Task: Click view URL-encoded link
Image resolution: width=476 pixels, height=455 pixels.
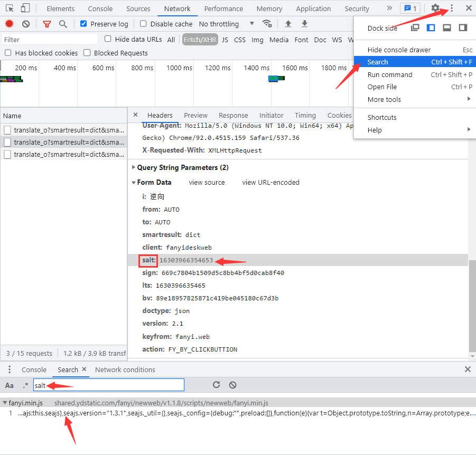Action: pyautogui.click(x=270, y=183)
